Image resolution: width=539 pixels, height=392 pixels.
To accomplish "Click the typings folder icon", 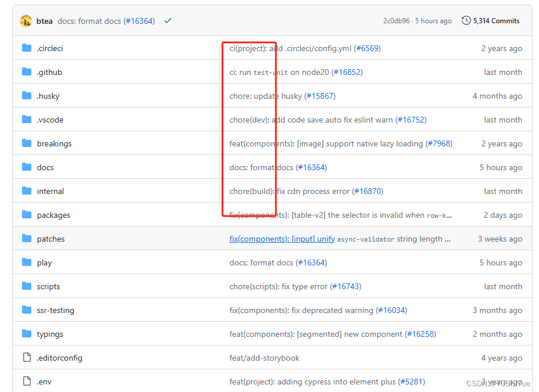I will [x=27, y=334].
